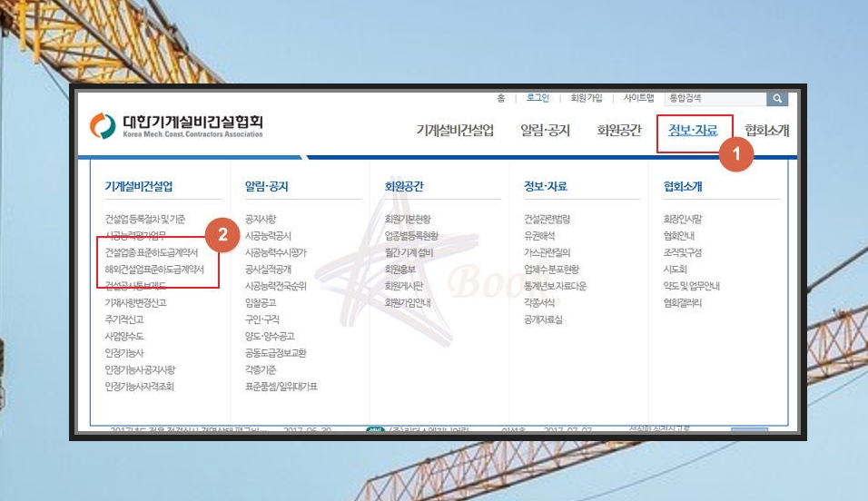Select 가스관련질의
Viewport: 868px width, 501px height.
547,252
